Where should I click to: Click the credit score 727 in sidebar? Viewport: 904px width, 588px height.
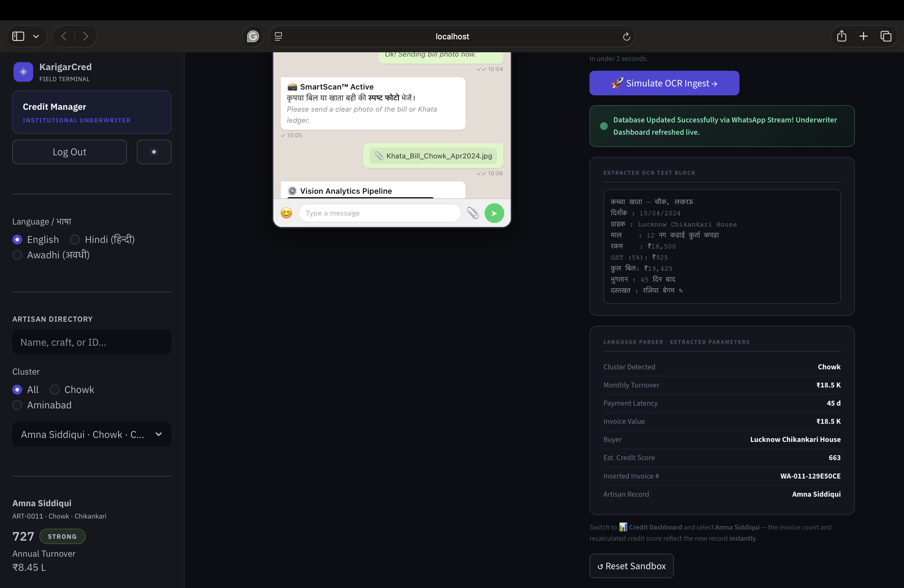[x=23, y=536]
